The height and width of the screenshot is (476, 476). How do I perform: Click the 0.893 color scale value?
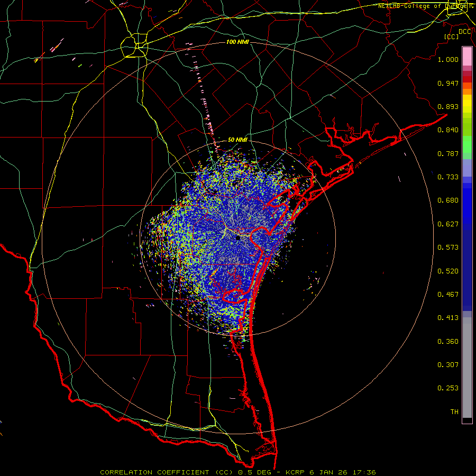click(448, 106)
